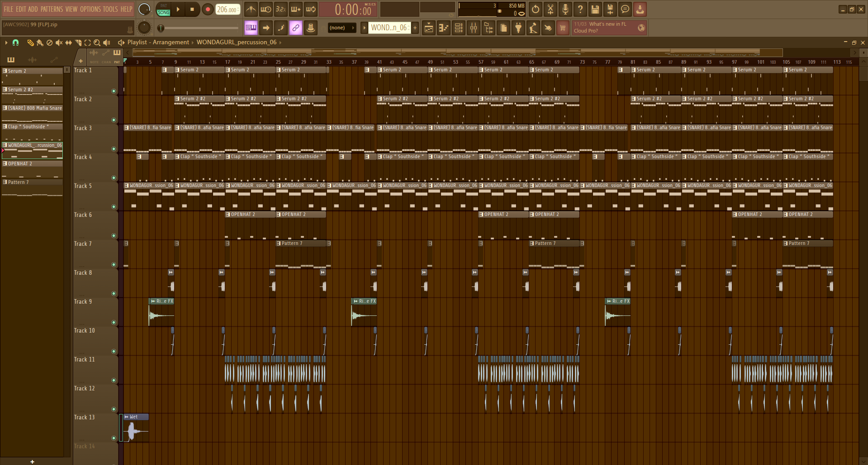
Task: Toggle typing keyboard to piano mode
Action: click(x=251, y=28)
